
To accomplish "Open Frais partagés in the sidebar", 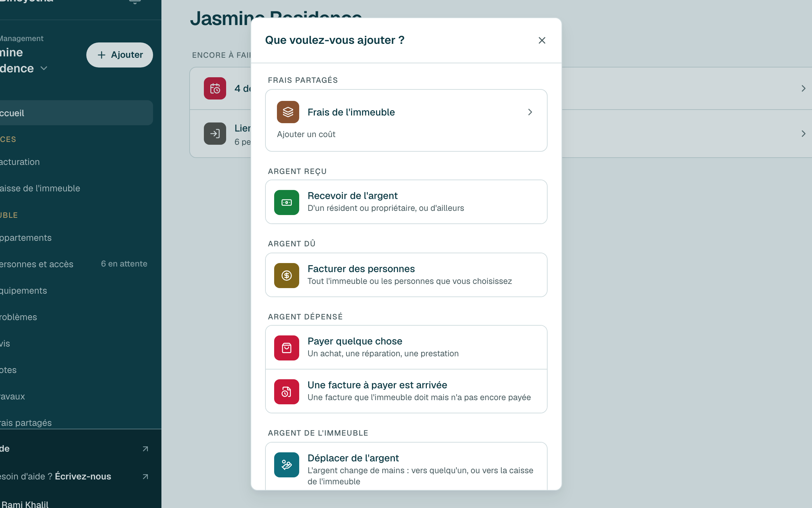I will pos(76,422).
